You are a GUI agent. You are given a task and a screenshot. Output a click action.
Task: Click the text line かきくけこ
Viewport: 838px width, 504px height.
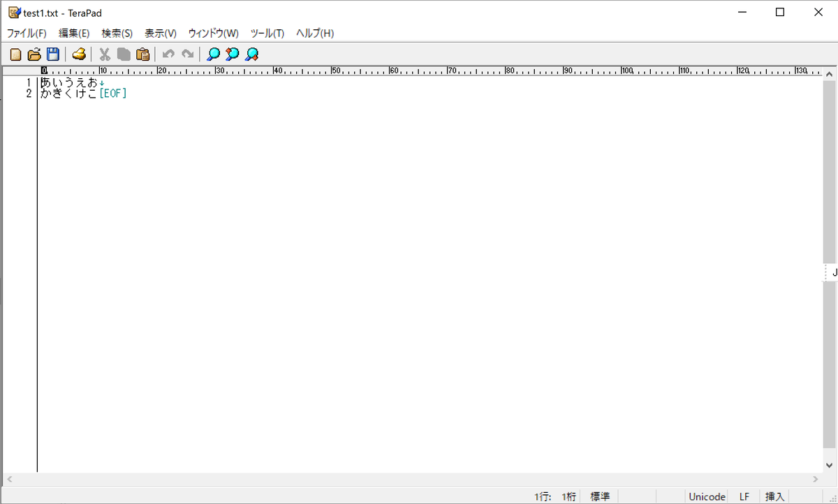[x=68, y=94]
